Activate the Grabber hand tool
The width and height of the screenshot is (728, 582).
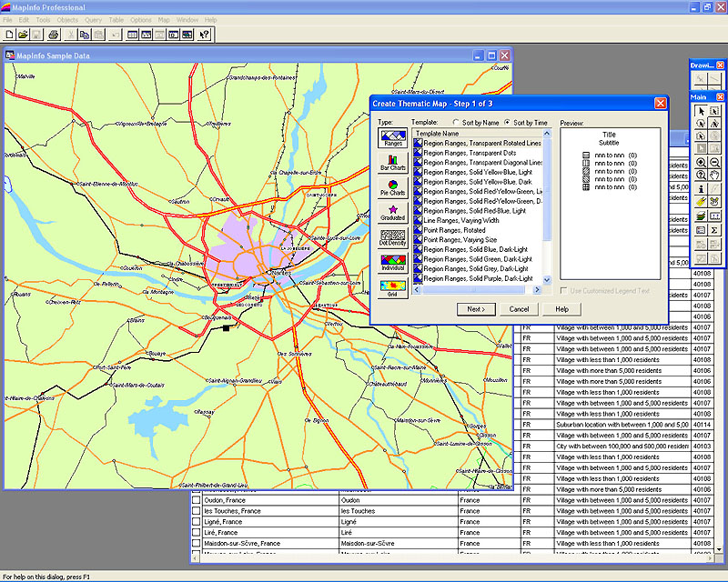coord(715,176)
